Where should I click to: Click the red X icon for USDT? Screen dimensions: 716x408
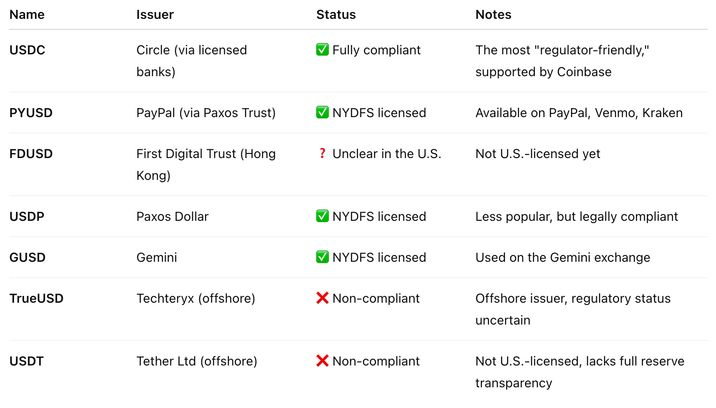(322, 360)
